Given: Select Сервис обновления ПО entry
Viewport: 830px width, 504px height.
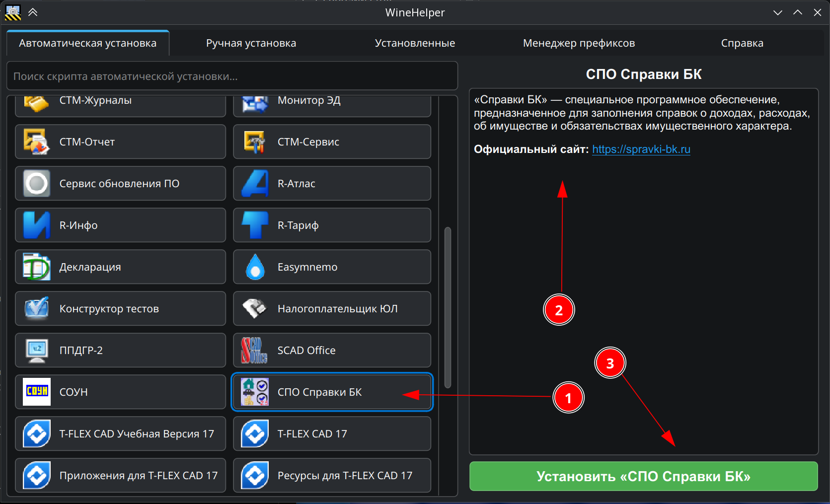Looking at the screenshot, I should point(120,184).
